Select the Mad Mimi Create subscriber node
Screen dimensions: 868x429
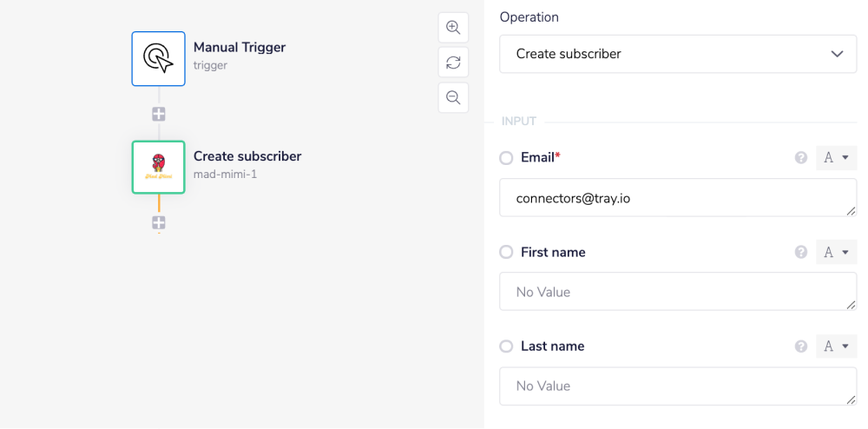[x=158, y=167]
